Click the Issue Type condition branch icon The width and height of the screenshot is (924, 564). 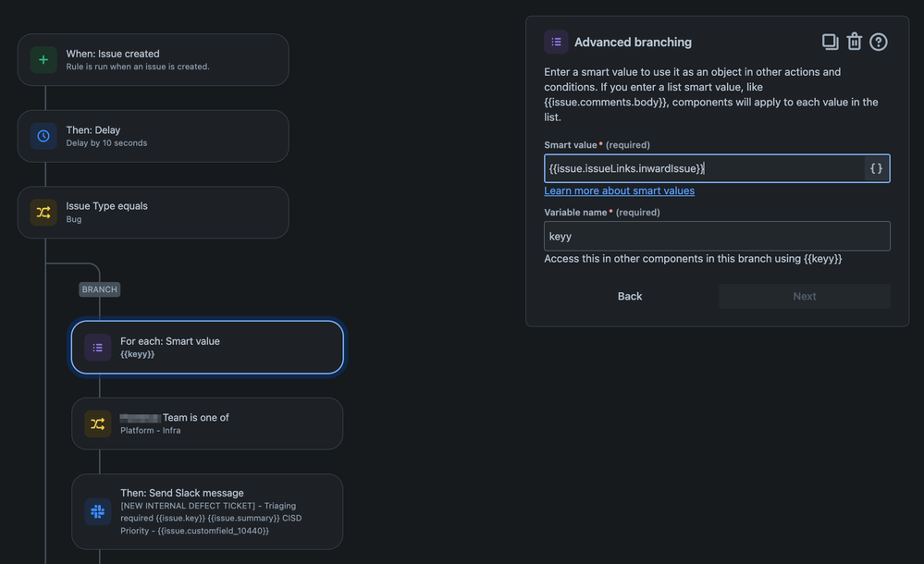click(x=43, y=212)
